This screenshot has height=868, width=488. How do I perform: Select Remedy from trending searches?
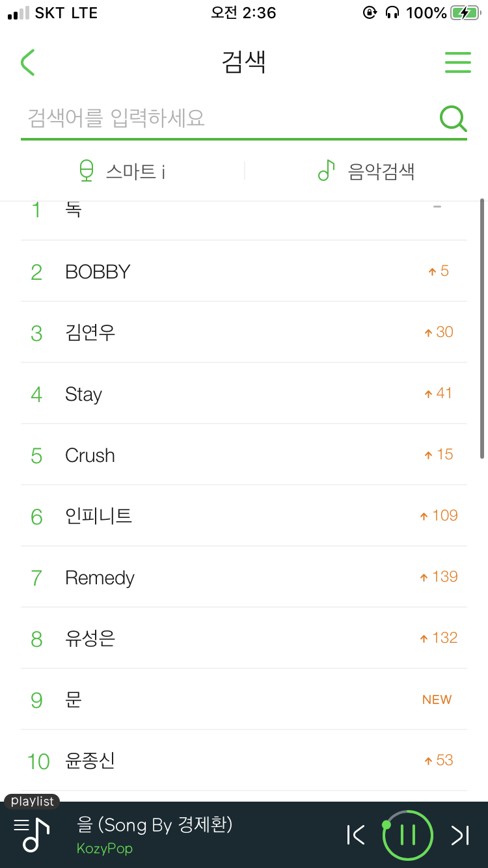(100, 578)
